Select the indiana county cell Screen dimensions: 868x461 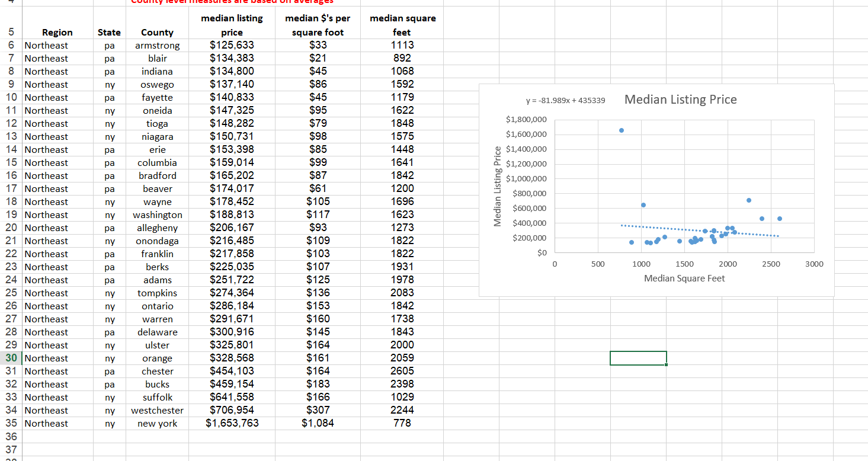157,72
